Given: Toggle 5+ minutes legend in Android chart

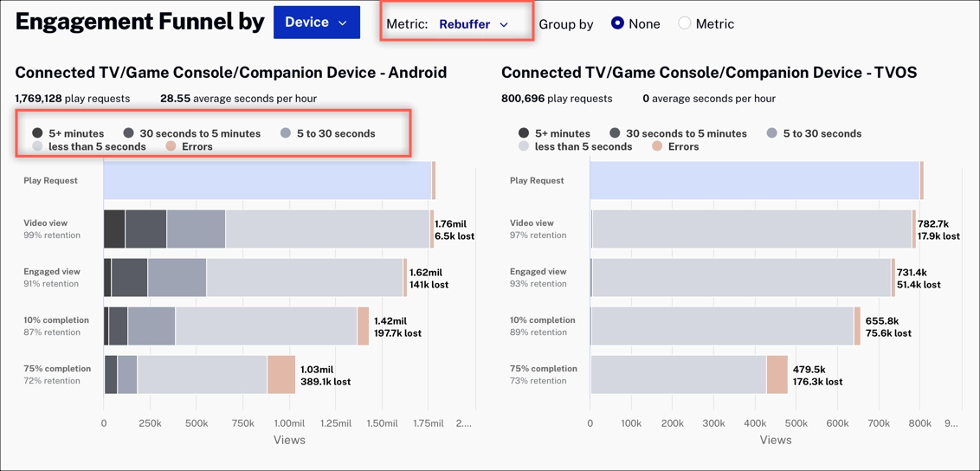Looking at the screenshot, I should click(x=37, y=133).
